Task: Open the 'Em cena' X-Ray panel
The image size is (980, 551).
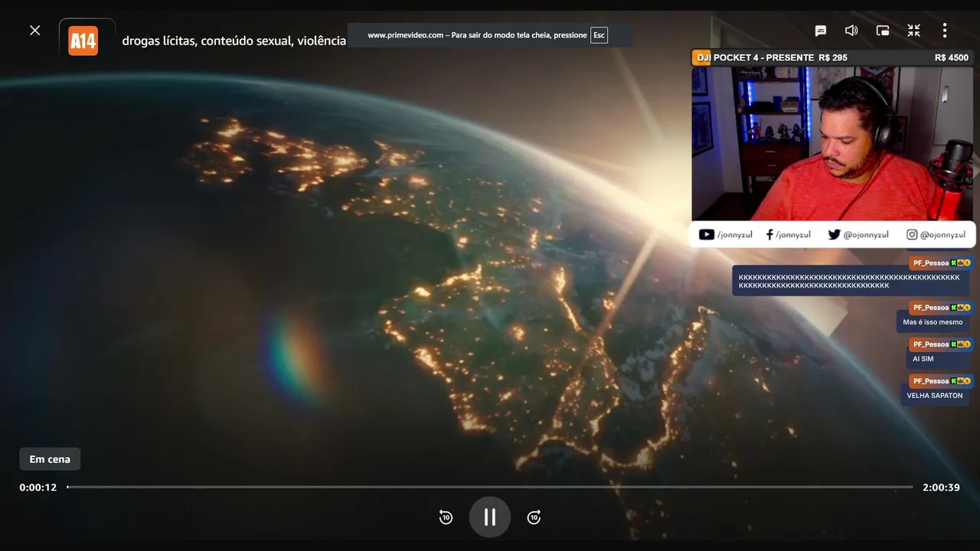Action: tap(50, 459)
